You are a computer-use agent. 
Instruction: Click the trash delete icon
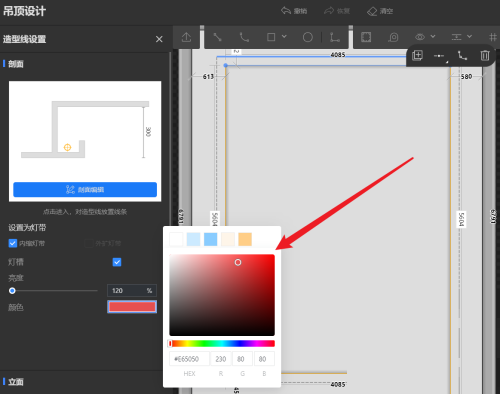(x=485, y=55)
